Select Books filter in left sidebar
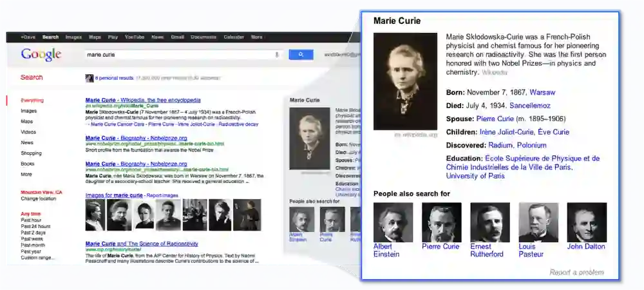 tap(27, 164)
